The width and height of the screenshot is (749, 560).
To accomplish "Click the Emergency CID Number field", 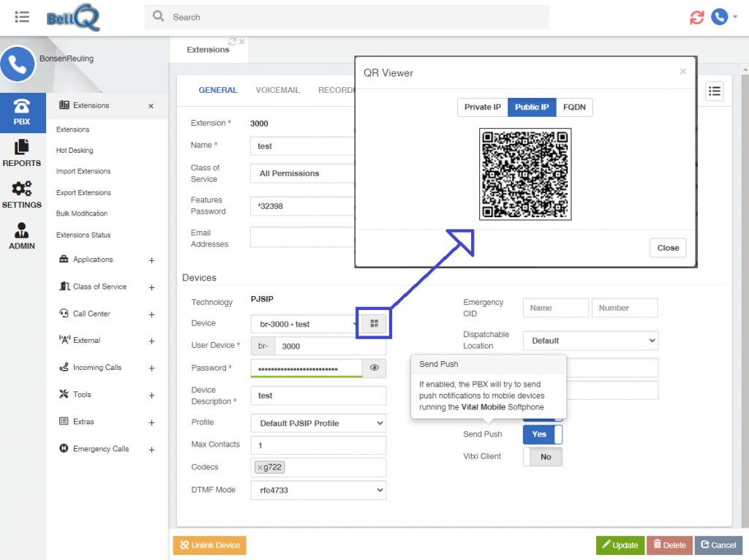I will 625,308.
